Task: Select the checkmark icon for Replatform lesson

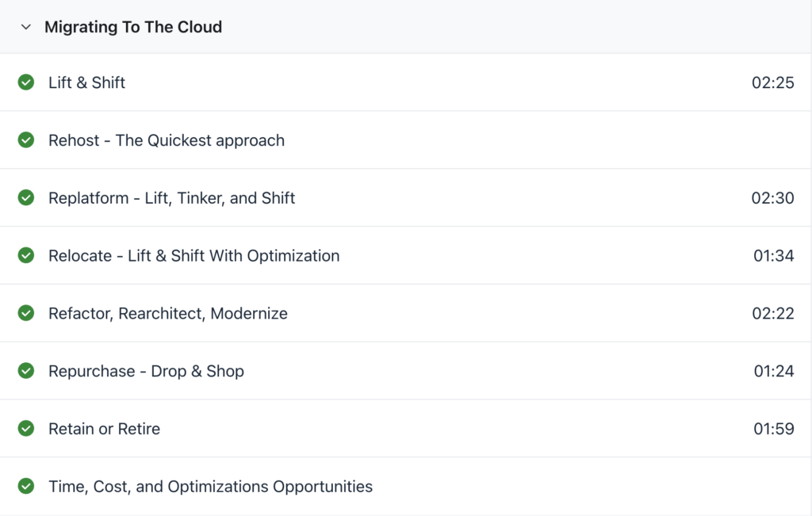Action: 26,198
